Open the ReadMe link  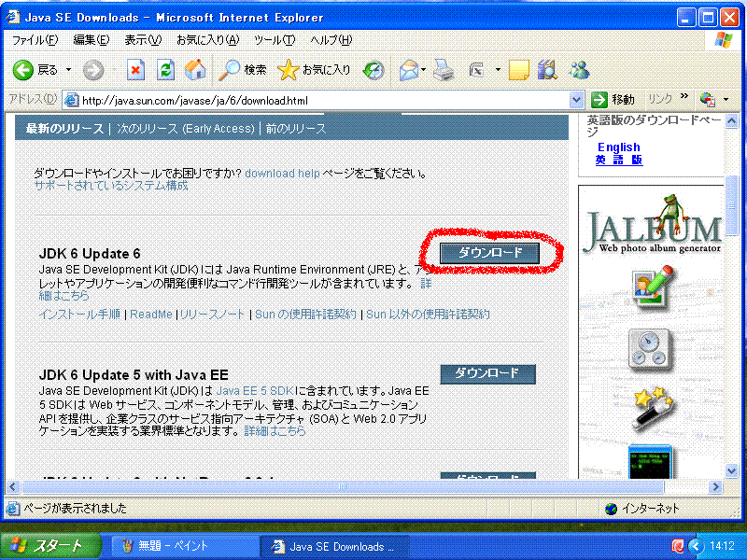[151, 315]
